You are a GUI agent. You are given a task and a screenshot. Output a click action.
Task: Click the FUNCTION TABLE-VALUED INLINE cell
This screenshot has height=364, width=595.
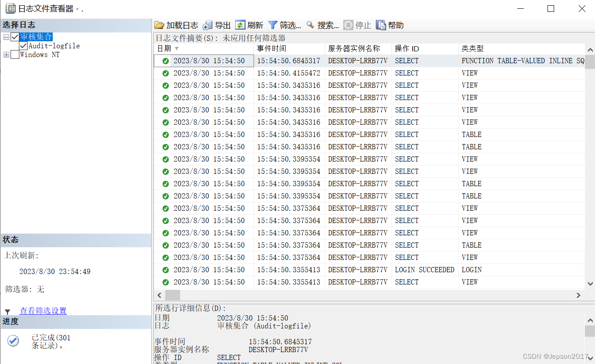[x=522, y=61]
